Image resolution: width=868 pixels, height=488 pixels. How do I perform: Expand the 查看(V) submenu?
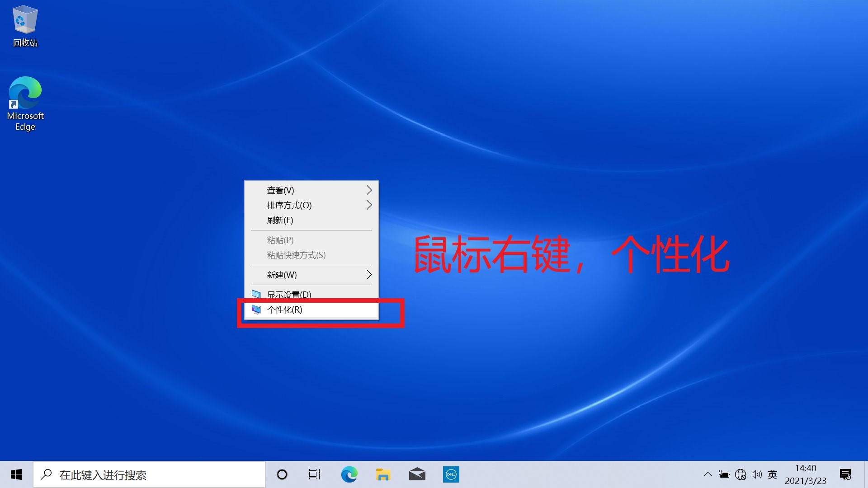(311, 190)
